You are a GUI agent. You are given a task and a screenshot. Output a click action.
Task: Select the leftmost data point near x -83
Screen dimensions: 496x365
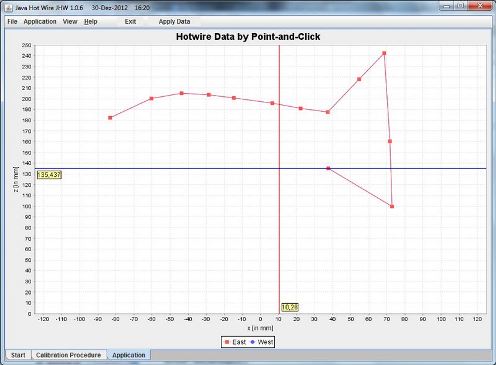point(110,118)
